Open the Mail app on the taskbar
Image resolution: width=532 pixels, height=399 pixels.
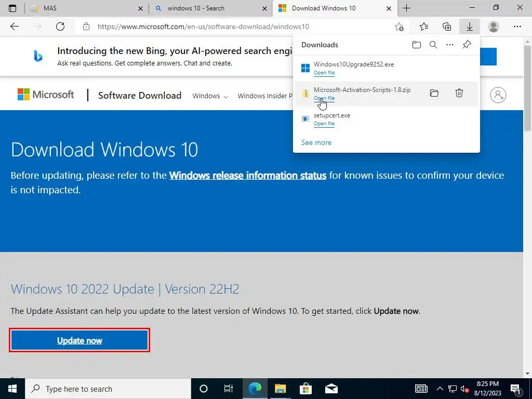point(331,389)
